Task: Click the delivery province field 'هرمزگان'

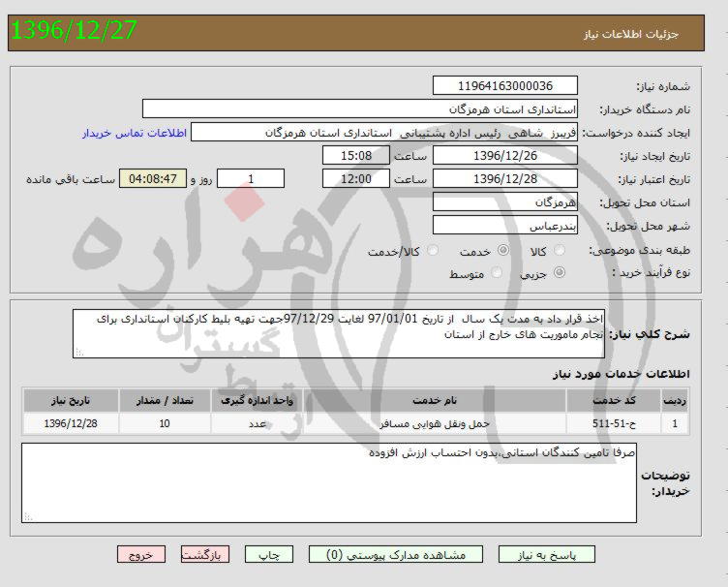Action: point(505,202)
